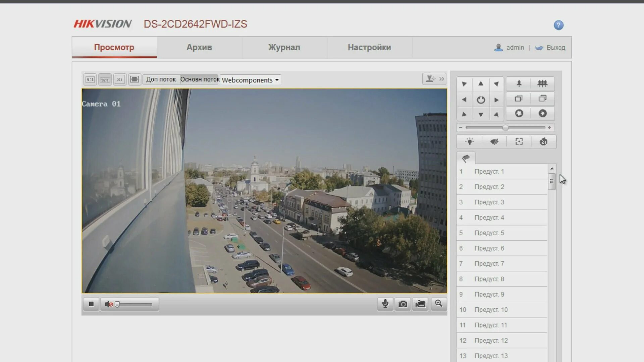Screen dimensions: 644x362
Task: Unmute the audio speaker icon
Action: coord(108,304)
